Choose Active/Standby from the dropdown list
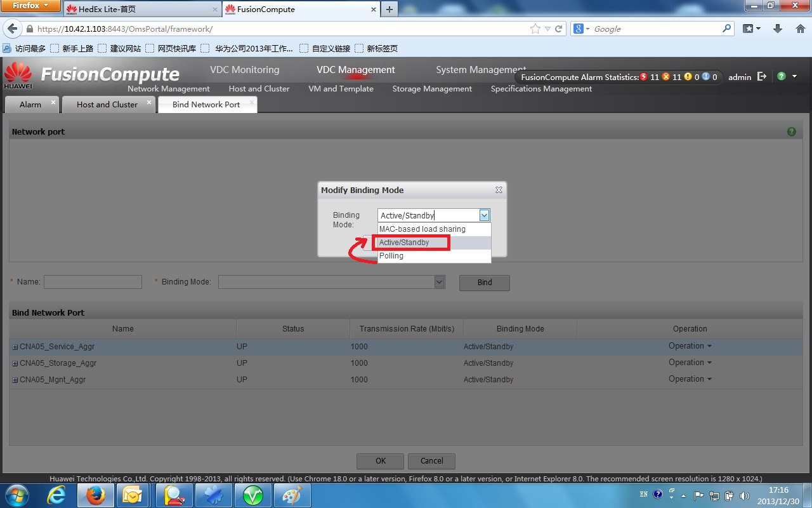The height and width of the screenshot is (508, 812). (x=434, y=243)
